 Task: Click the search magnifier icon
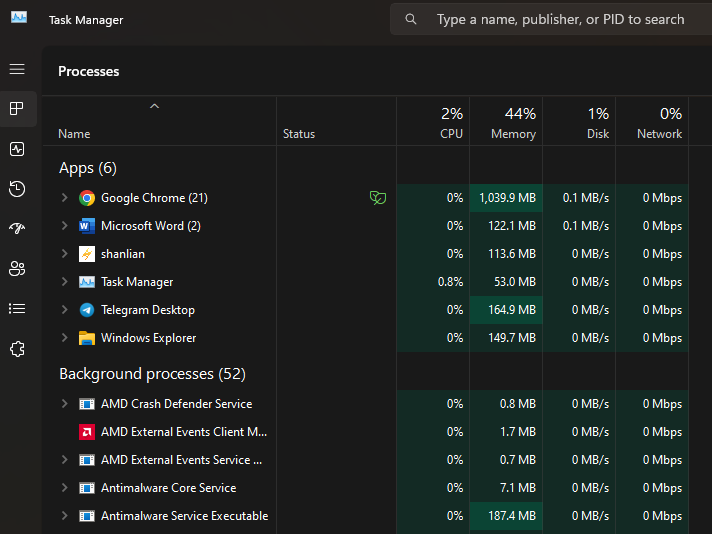[410, 19]
